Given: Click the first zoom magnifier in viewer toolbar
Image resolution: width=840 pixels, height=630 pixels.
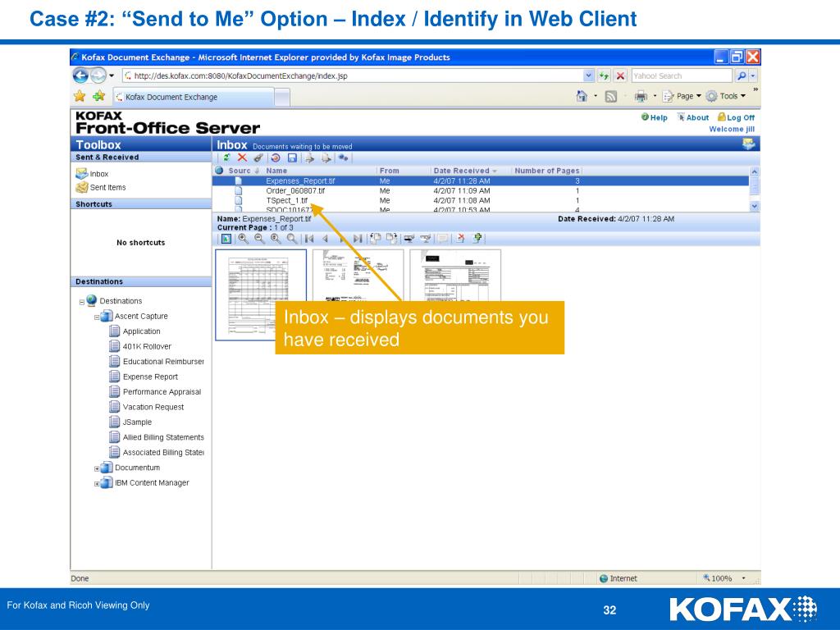Looking at the screenshot, I should (x=243, y=239).
